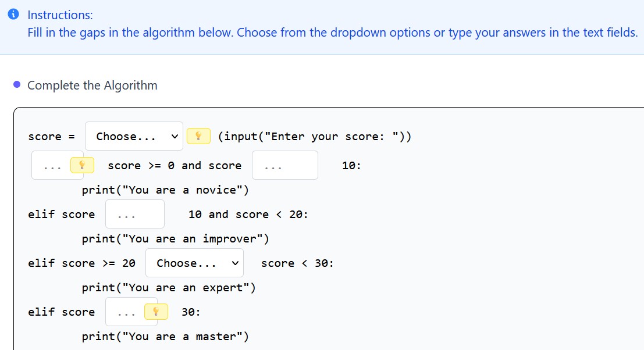The width and height of the screenshot is (644, 350).
Task: Click the print "You are an improver" line
Action: (x=175, y=239)
